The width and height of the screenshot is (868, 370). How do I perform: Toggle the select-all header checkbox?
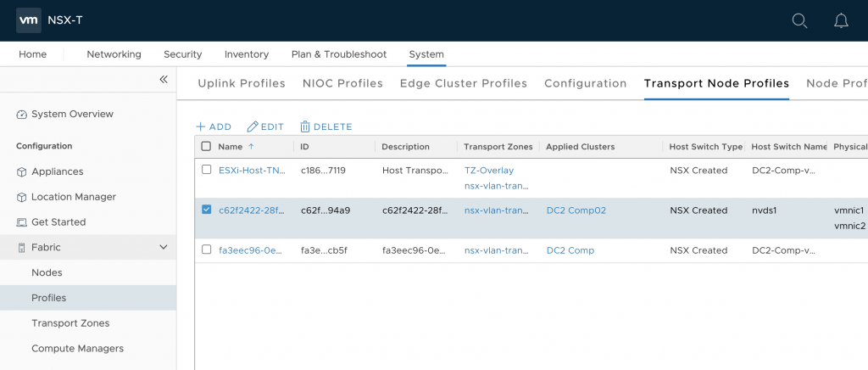pyautogui.click(x=206, y=146)
